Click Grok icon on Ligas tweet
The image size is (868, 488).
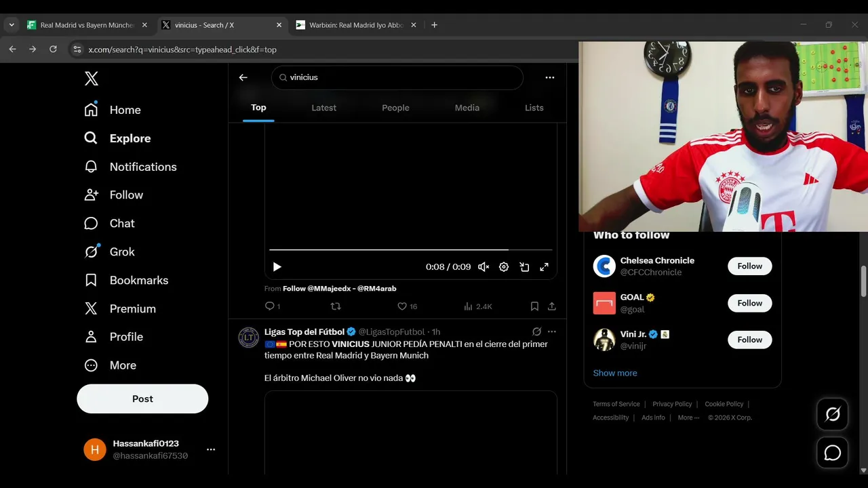pyautogui.click(x=536, y=331)
